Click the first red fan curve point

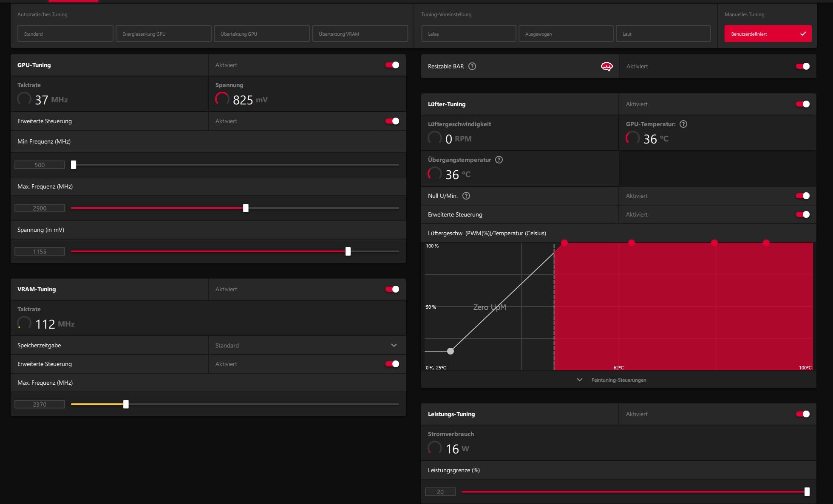point(564,243)
